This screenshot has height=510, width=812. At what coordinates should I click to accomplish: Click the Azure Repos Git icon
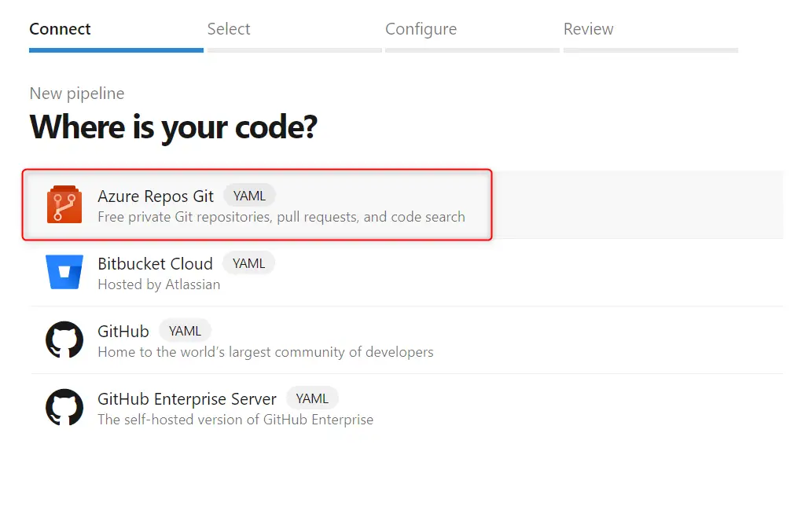pos(64,204)
